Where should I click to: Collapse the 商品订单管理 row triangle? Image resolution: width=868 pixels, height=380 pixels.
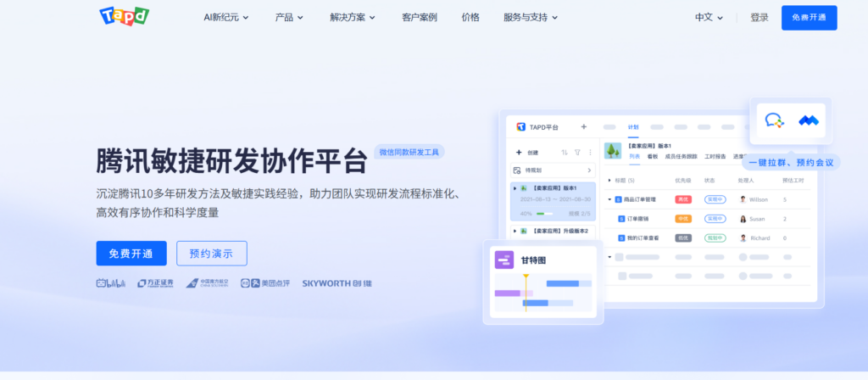point(610,199)
